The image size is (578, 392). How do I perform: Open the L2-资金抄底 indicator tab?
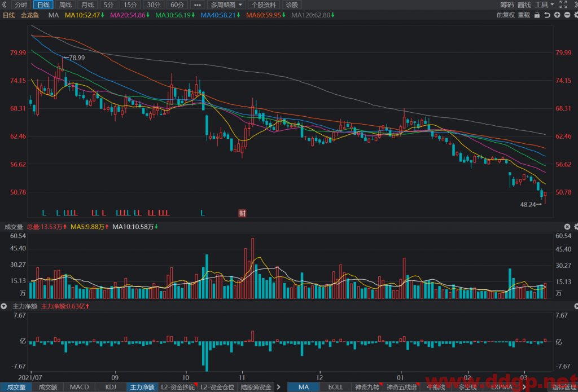(178, 387)
